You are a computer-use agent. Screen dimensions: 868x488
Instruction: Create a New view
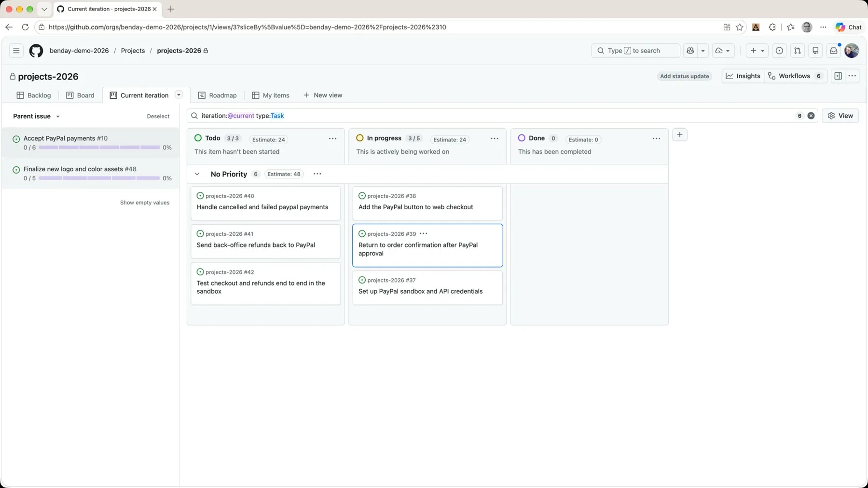pos(323,95)
